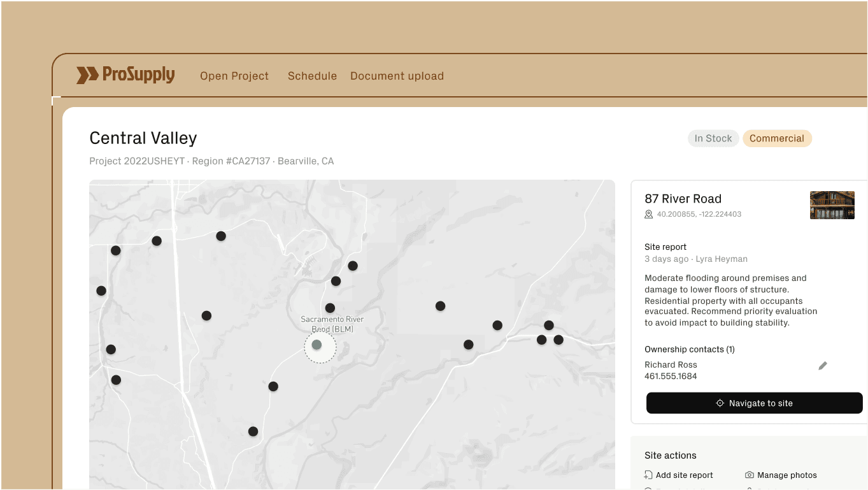Open the 87 River Road property photo thumbnail
The image size is (868, 490).
[x=832, y=205]
